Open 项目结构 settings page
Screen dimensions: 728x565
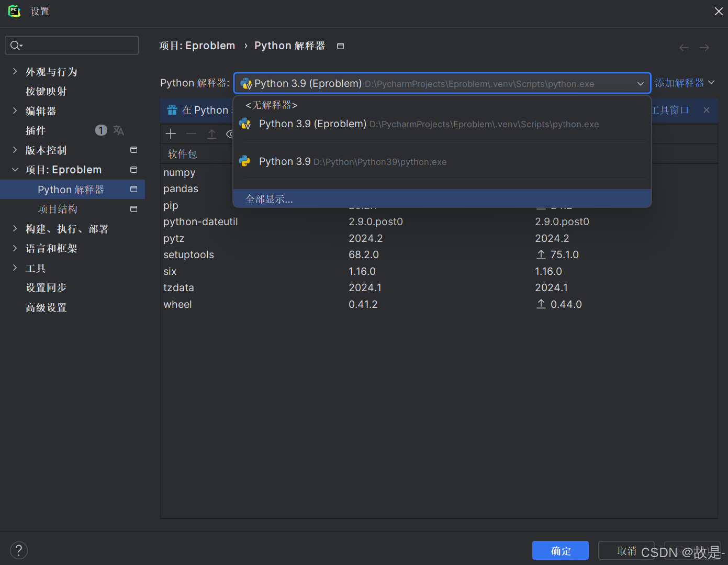tap(58, 209)
